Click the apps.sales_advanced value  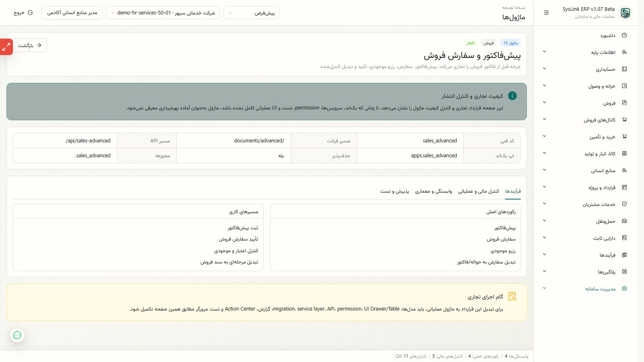434,156
